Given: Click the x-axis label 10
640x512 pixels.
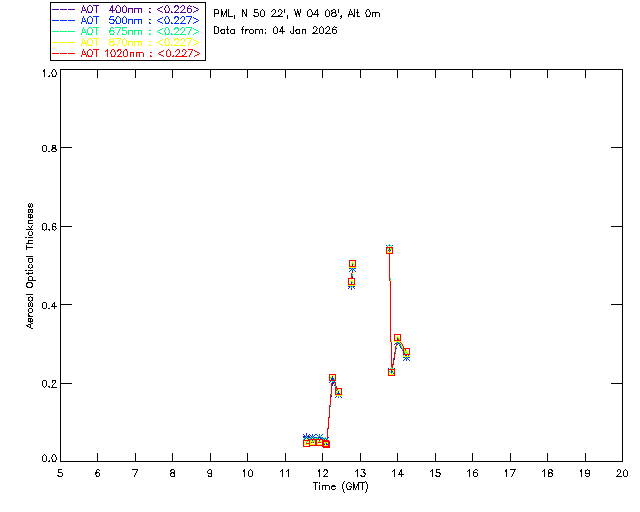Looking at the screenshot, I should point(247,473).
